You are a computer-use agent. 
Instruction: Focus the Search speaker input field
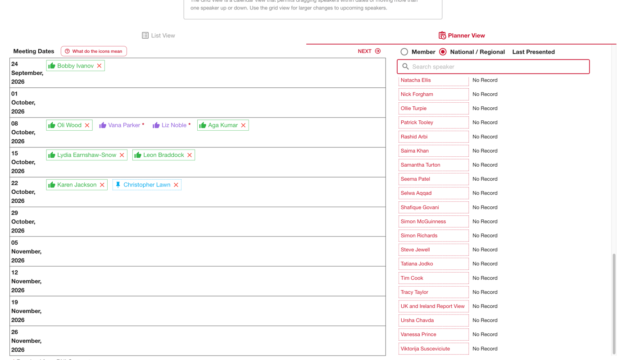pyautogui.click(x=493, y=67)
